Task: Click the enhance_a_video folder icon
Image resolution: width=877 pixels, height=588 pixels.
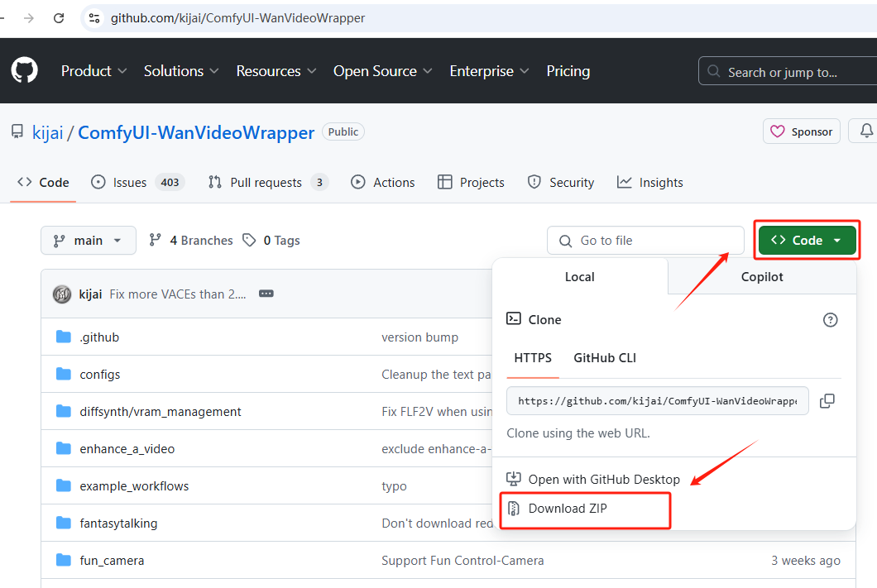Action: point(64,448)
